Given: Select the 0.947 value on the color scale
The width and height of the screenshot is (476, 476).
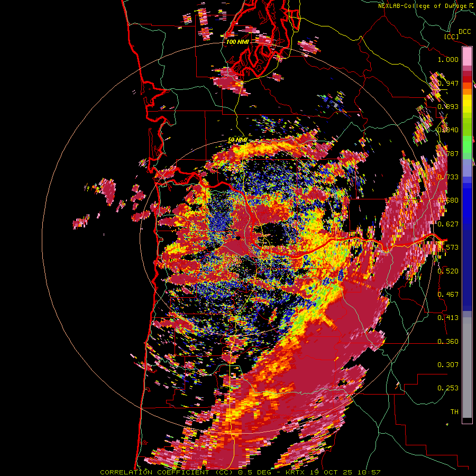Looking at the screenshot, I should (448, 83).
